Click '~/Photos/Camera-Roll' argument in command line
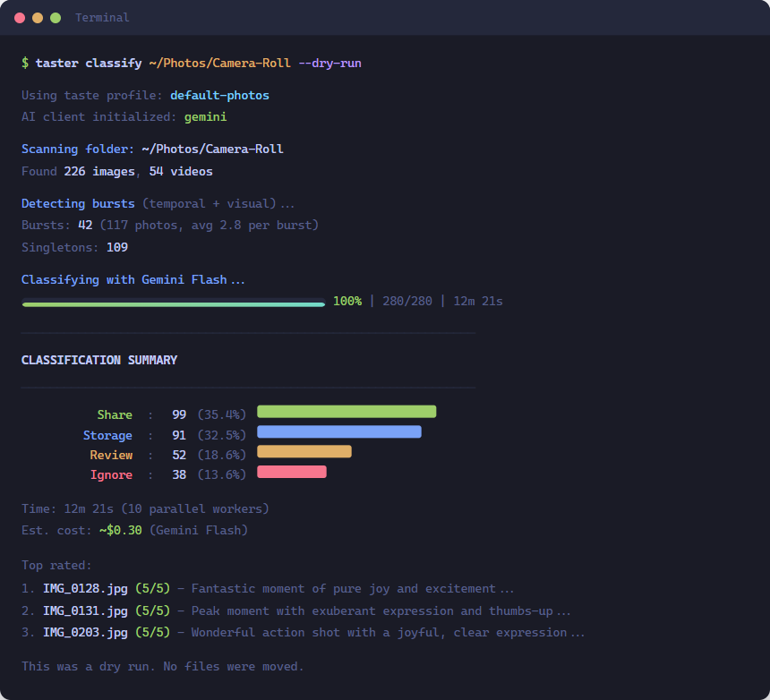 219,64
